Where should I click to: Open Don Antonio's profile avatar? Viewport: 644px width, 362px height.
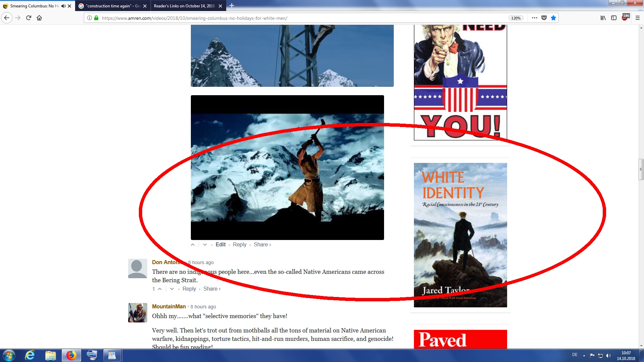(138, 268)
